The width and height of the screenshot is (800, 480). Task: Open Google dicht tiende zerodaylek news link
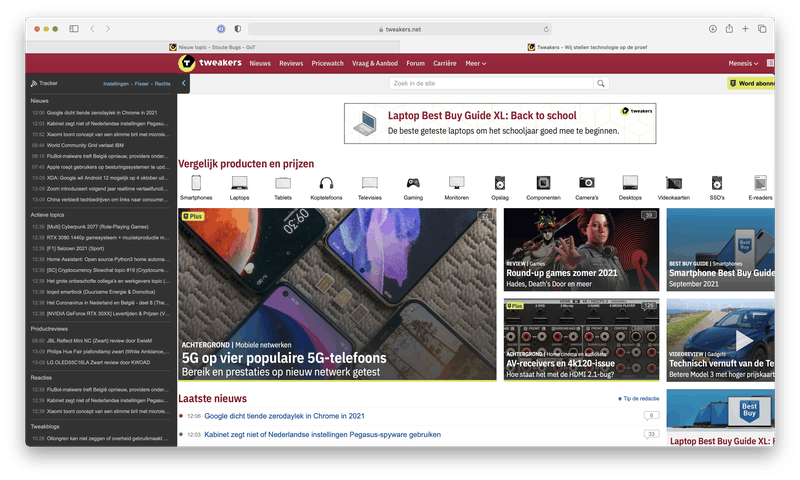[x=284, y=416]
